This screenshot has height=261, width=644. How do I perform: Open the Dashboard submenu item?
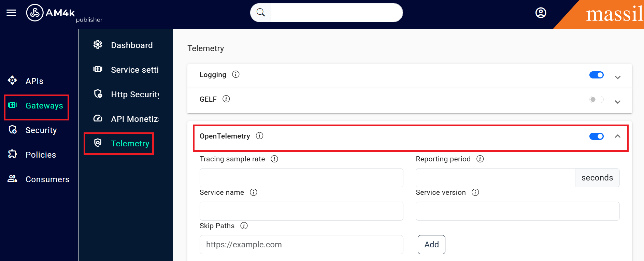pyautogui.click(x=131, y=45)
